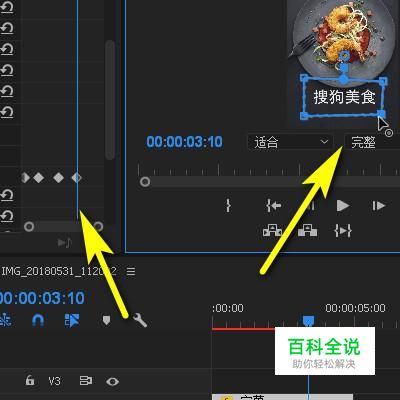Open timeline display settings wrench

tap(140, 320)
